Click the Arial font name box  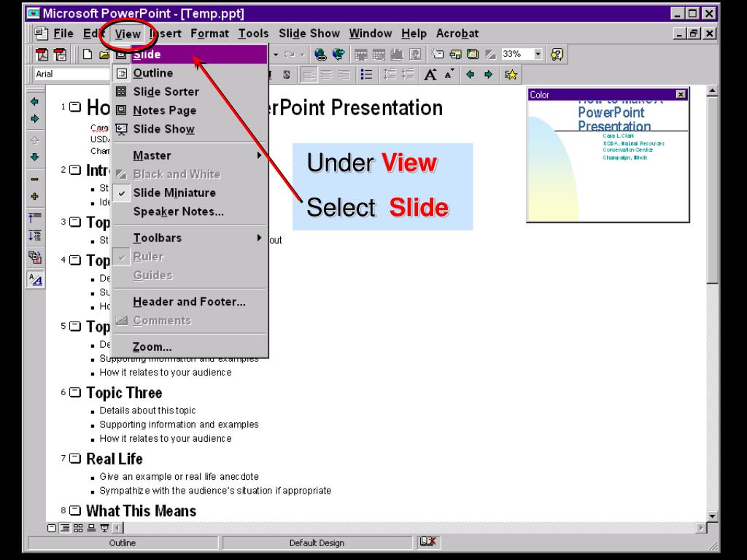coord(71,74)
